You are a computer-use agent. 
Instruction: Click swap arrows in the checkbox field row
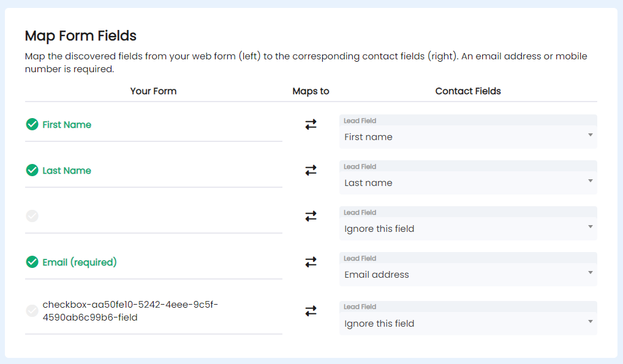(x=311, y=311)
